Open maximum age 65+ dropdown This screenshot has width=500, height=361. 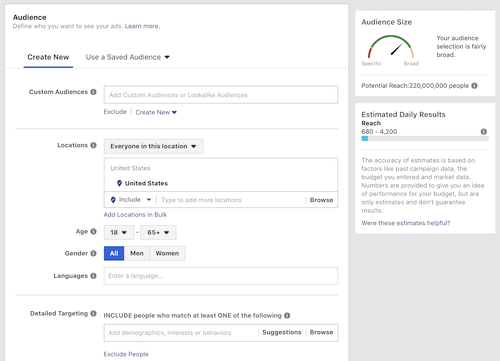(158, 232)
